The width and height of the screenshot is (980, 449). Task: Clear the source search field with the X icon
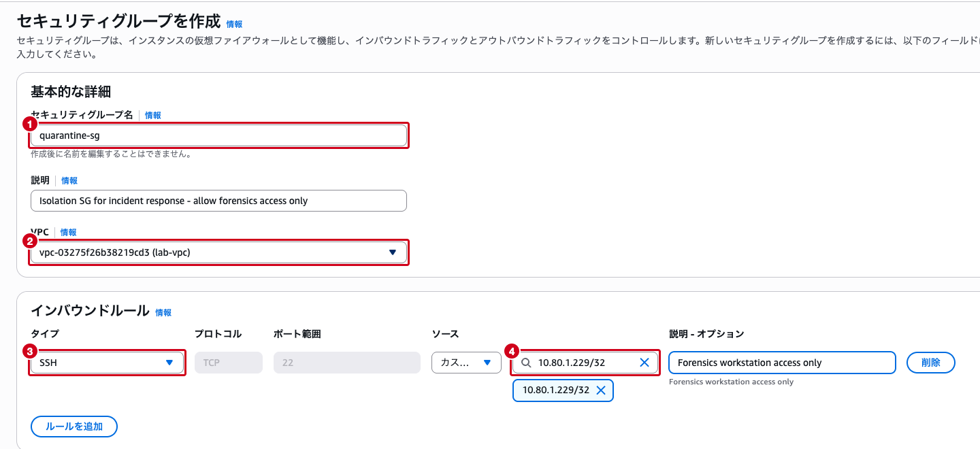(x=644, y=363)
